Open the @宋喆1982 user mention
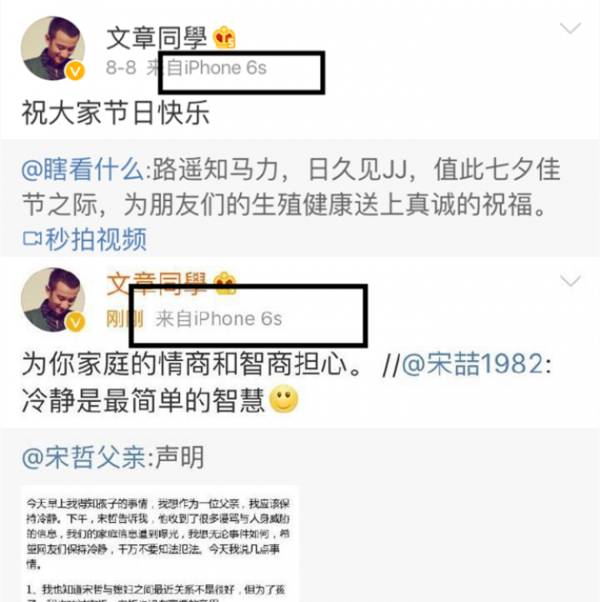The image size is (600, 602). point(473,363)
